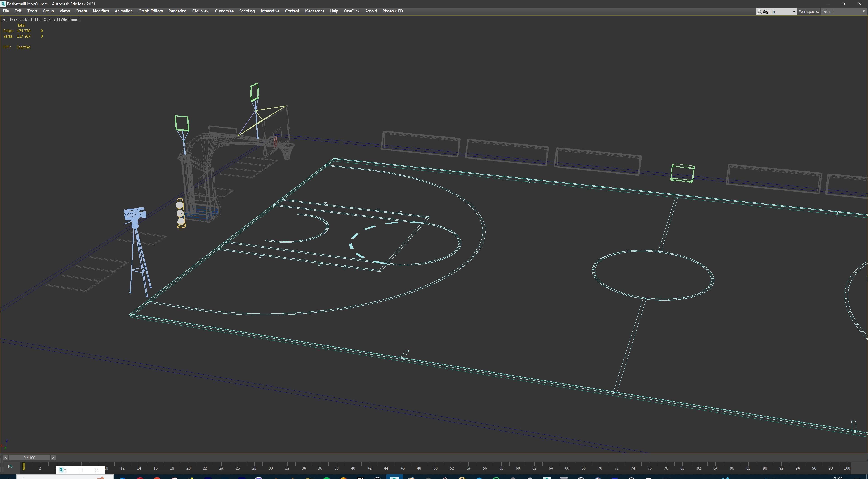
Task: Open the Views menu
Action: 64,11
